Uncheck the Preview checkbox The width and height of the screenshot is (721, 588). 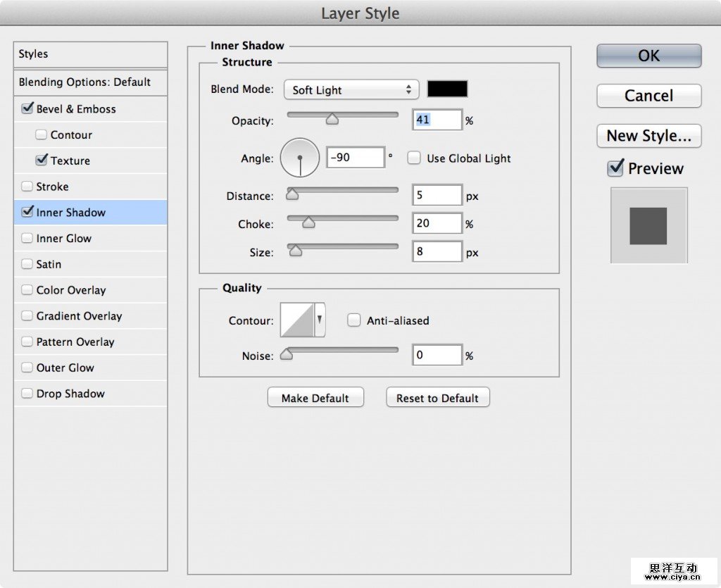(x=615, y=168)
